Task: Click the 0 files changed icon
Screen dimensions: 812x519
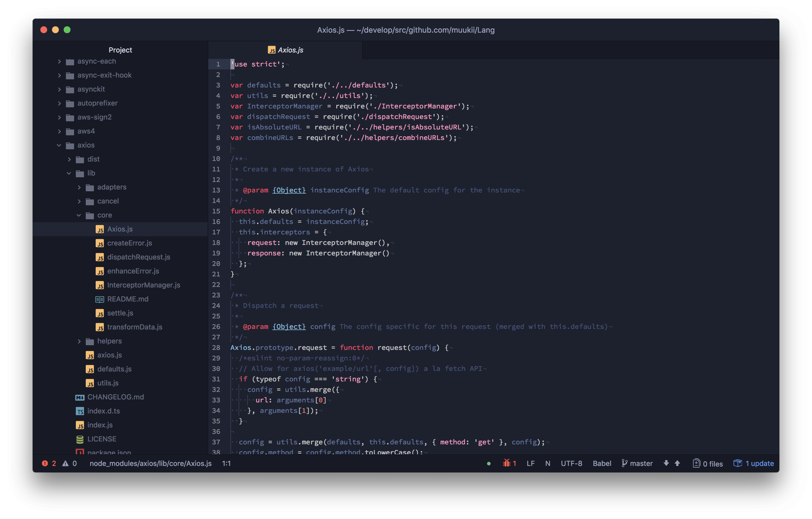Action: (x=696, y=463)
